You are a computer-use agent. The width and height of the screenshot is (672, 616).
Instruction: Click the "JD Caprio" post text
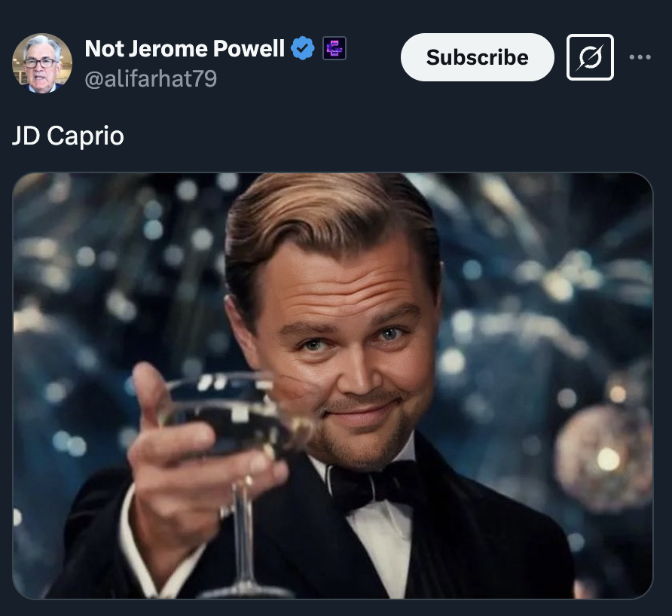(68, 136)
